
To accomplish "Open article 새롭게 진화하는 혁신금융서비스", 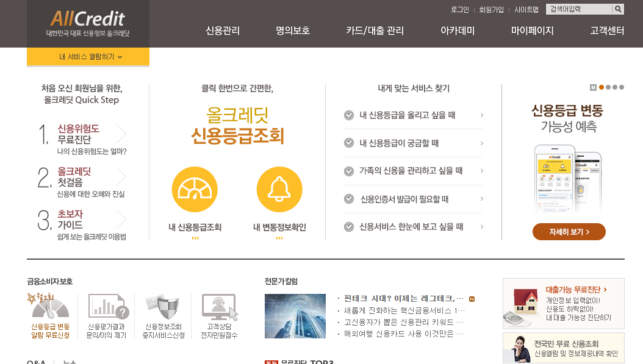I will tap(404, 311).
